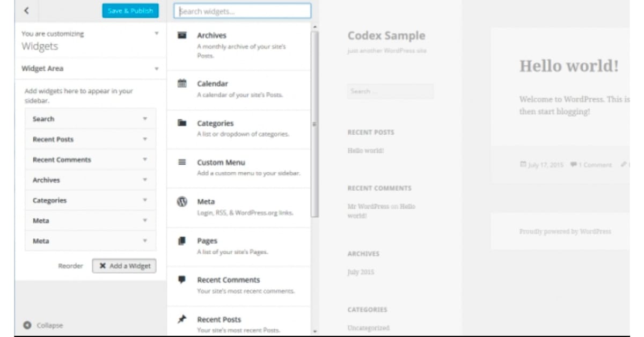Go back using the left chevron
644x337 pixels.
(x=27, y=11)
